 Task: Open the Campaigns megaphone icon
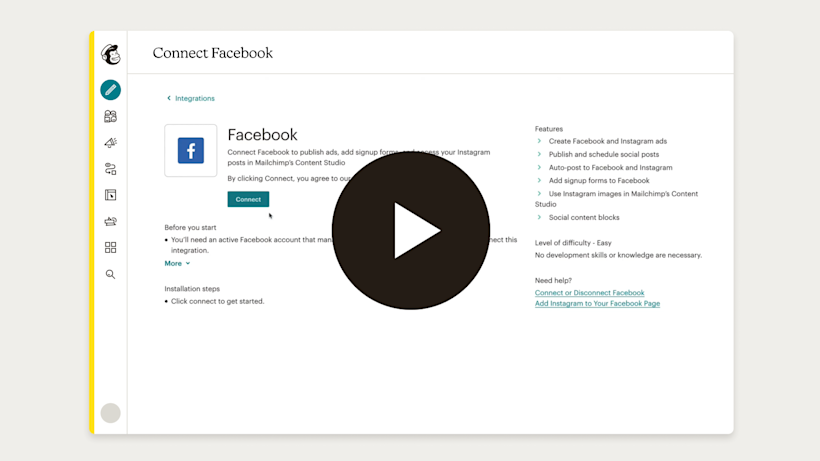coord(111,143)
